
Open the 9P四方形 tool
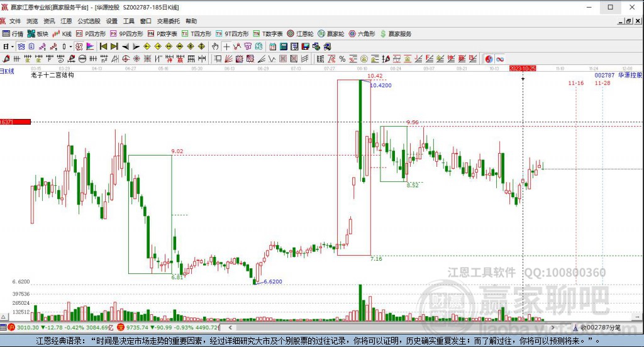(126, 34)
